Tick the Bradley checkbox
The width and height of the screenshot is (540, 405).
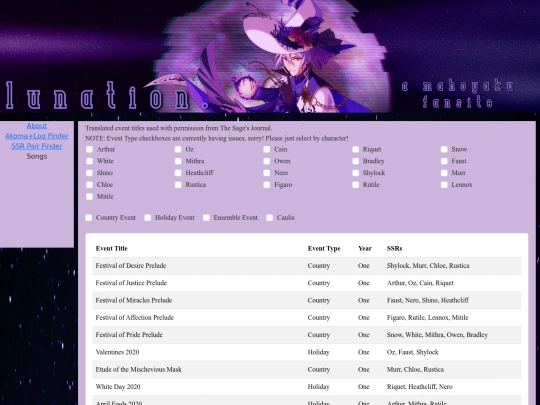pyautogui.click(x=356, y=161)
